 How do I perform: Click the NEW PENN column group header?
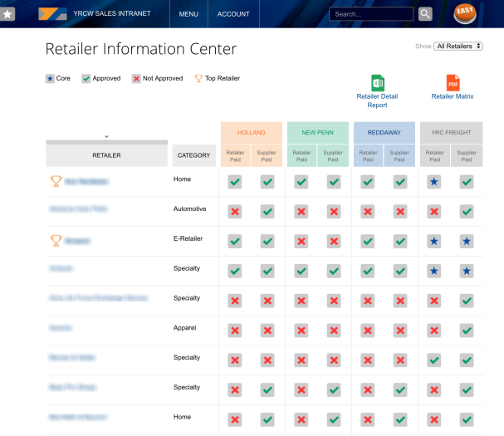(x=318, y=133)
